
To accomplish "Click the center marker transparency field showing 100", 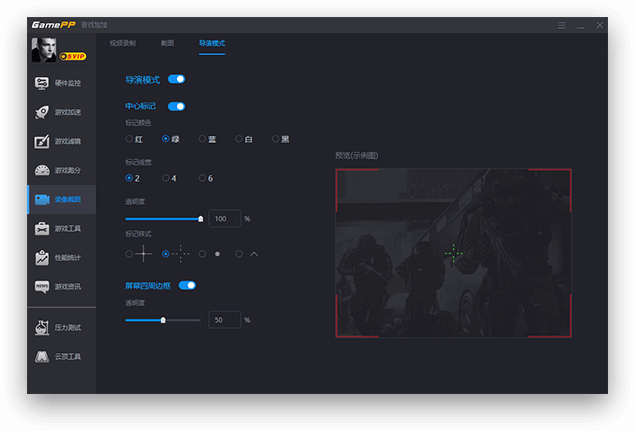I will (x=224, y=218).
